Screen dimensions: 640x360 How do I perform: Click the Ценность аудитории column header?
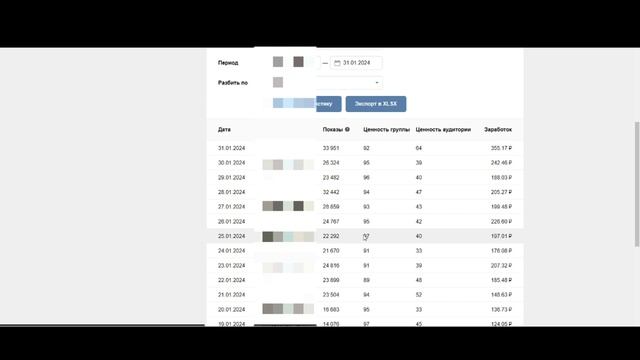point(443,129)
